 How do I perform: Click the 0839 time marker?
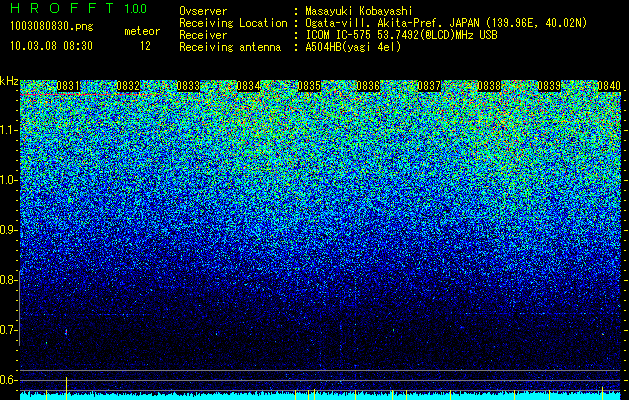[x=549, y=86]
